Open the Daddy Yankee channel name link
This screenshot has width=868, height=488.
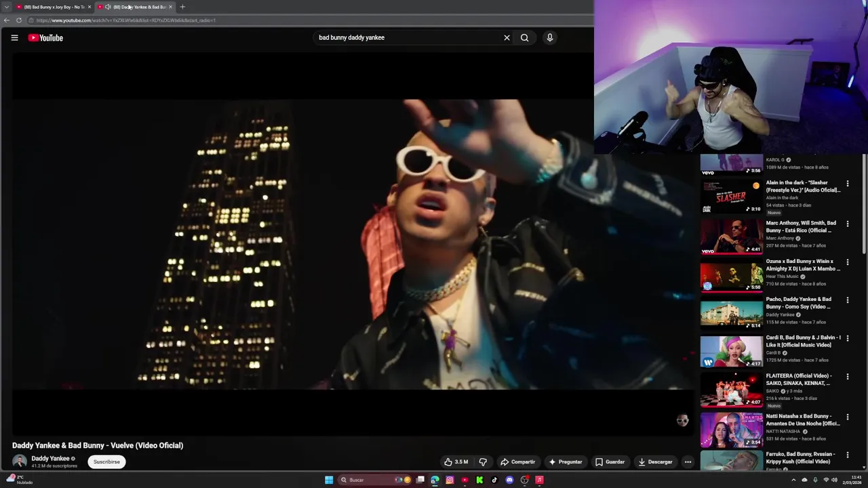50,459
